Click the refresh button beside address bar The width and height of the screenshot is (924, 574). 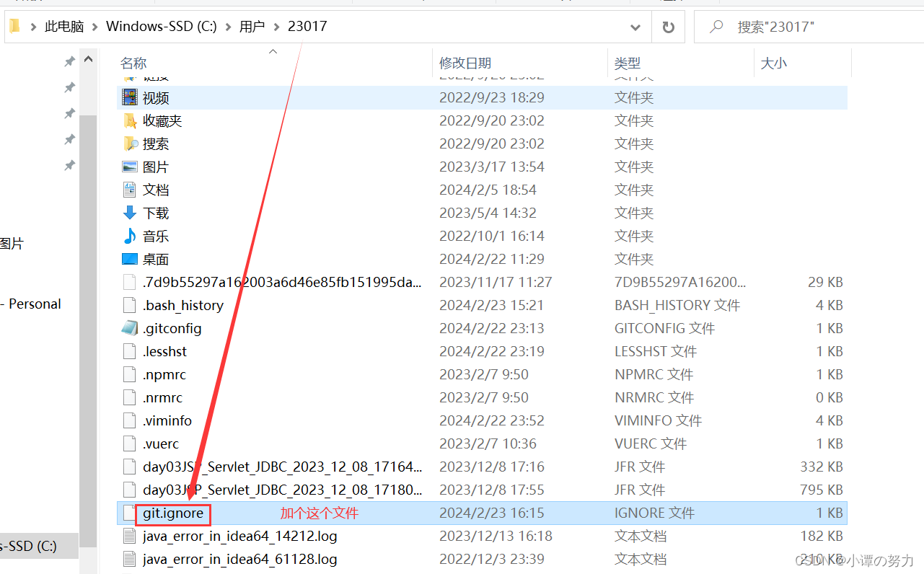coord(668,27)
